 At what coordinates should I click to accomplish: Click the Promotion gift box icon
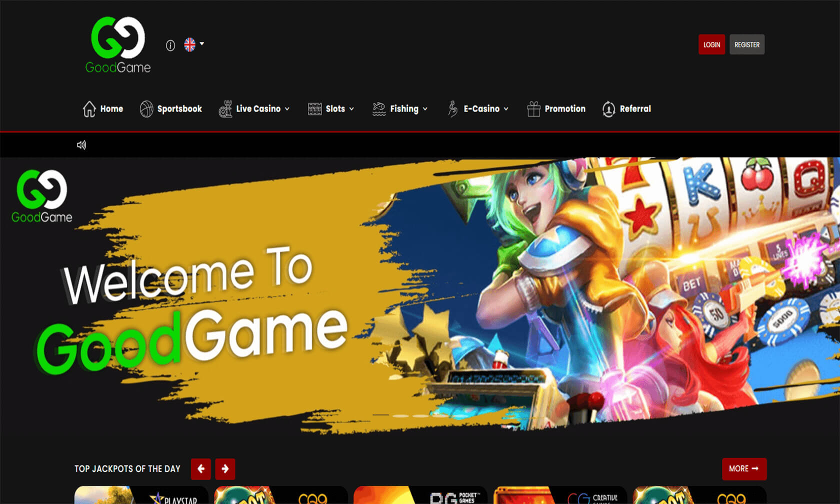(x=533, y=109)
